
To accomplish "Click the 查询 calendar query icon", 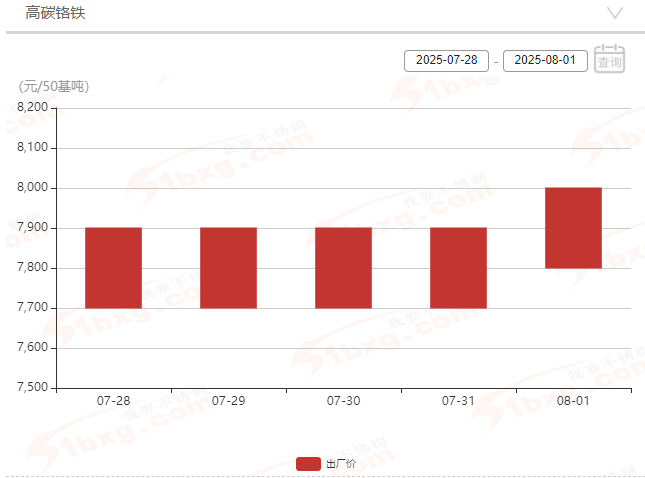I will point(609,60).
